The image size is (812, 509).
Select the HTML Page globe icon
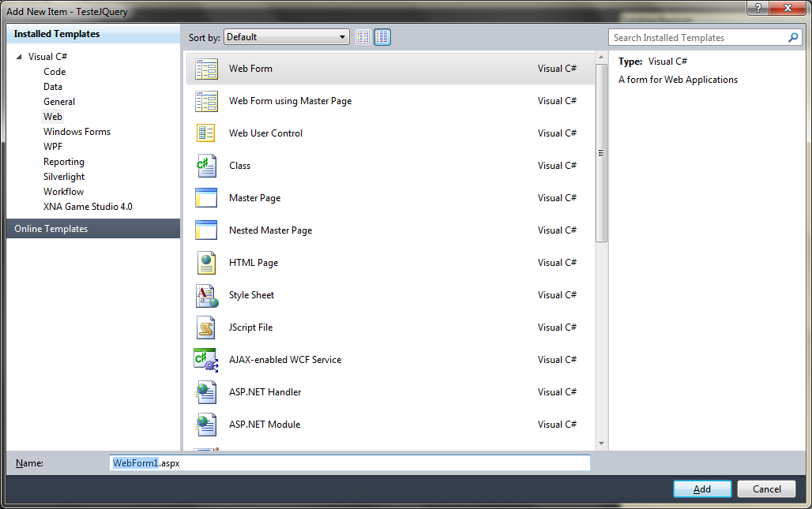pos(206,263)
